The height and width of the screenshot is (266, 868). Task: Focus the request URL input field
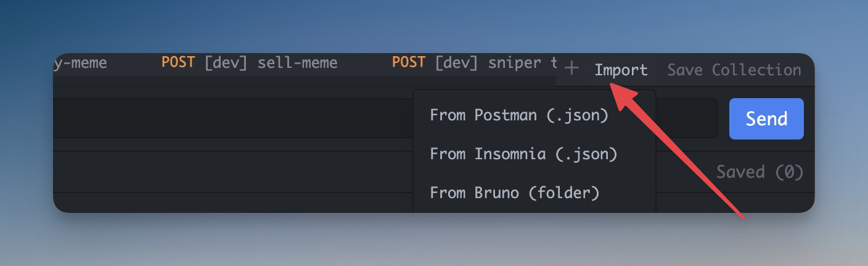coord(234,118)
